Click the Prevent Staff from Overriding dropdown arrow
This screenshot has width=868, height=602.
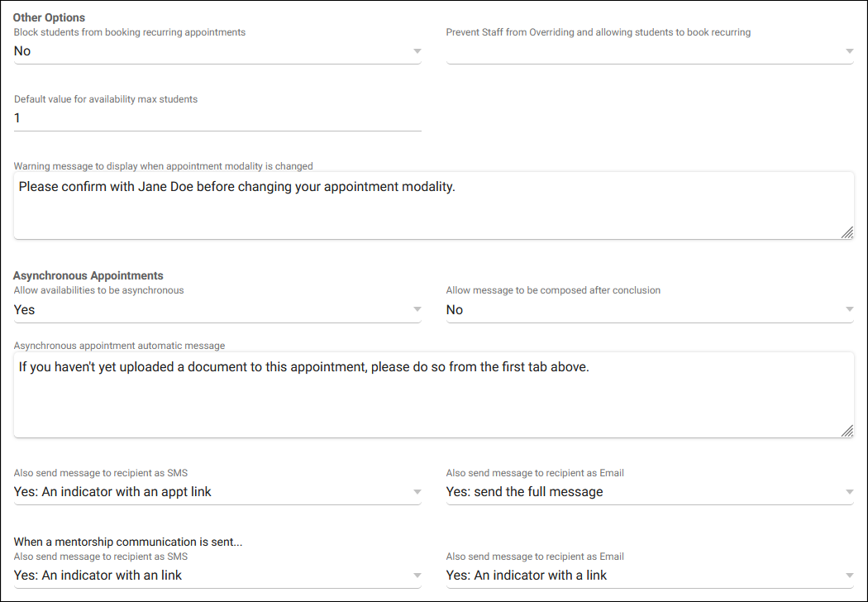[x=849, y=51]
